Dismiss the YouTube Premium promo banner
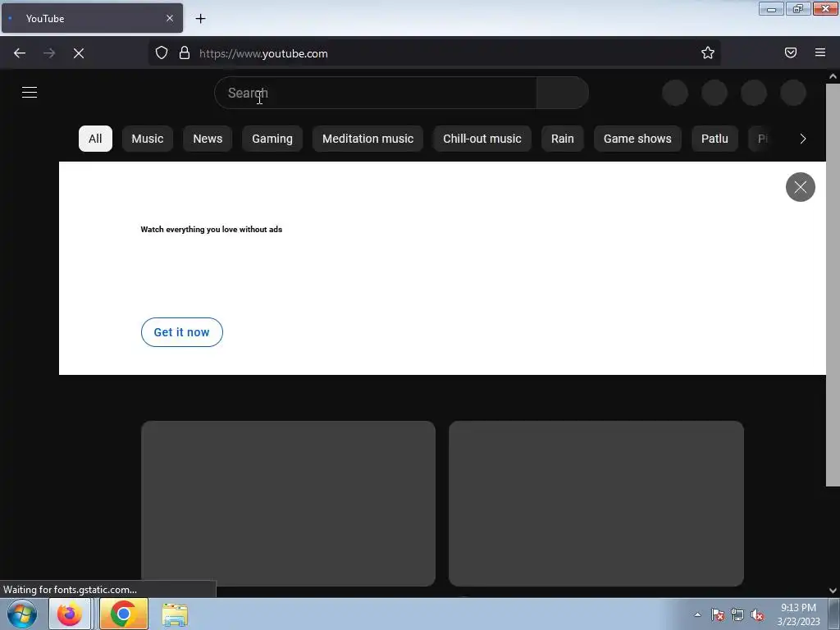This screenshot has height=630, width=840. click(x=801, y=187)
